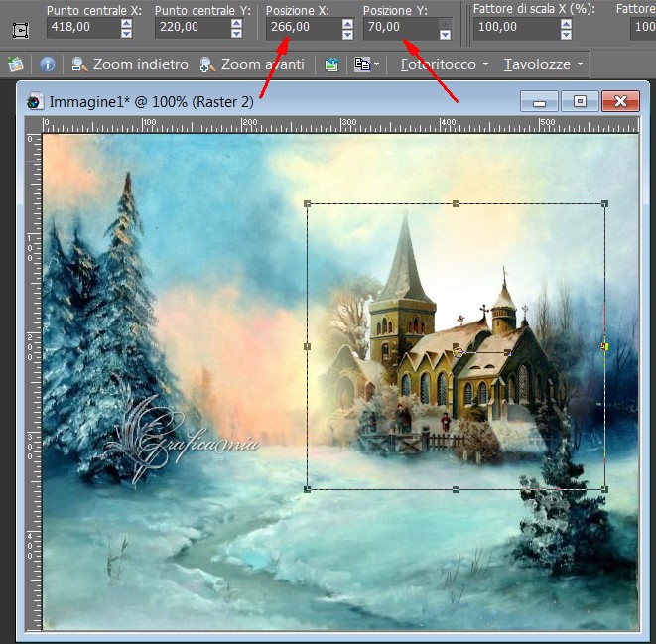Decrease Posizione X value
The image size is (656, 644).
tap(347, 35)
